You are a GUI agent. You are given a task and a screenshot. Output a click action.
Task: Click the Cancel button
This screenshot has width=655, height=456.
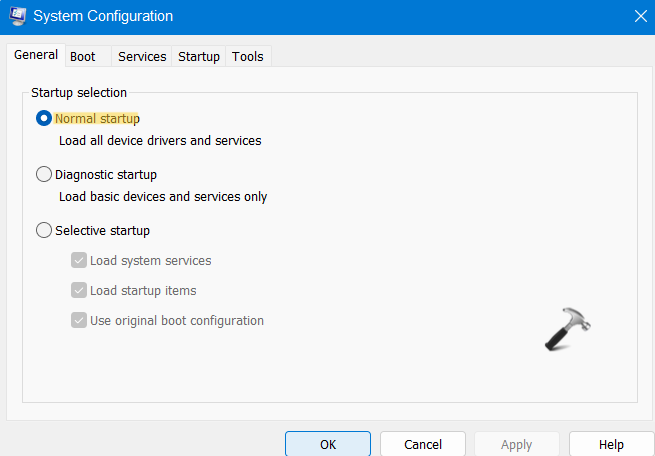[423, 444]
